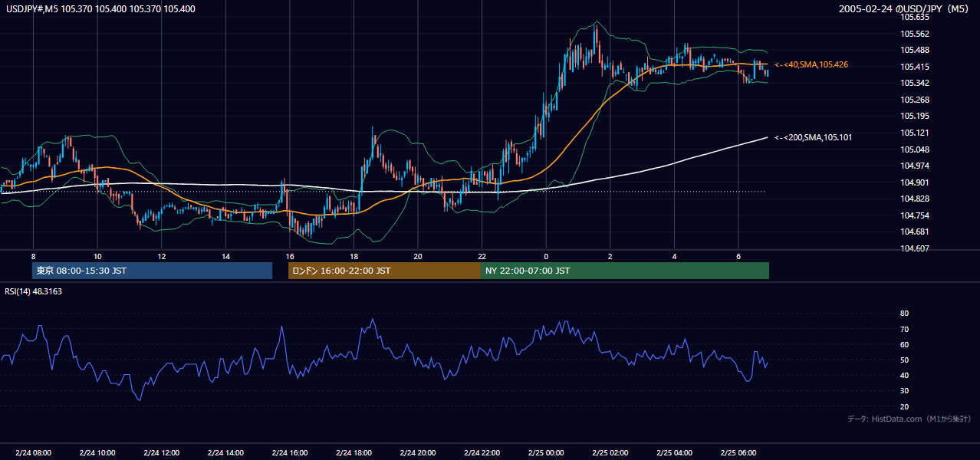Click price axis label 104.607

click(916, 248)
